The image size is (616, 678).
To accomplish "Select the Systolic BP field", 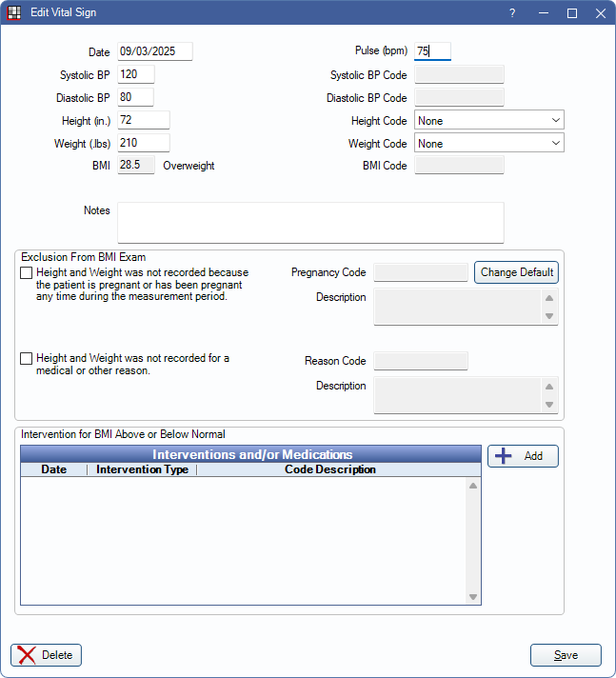I will [135, 74].
